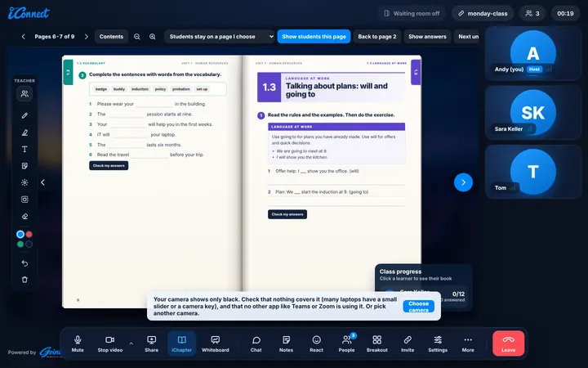The height and width of the screenshot is (368, 588).
Task: Select the 'badge' vocabulary word chip
Action: click(101, 89)
